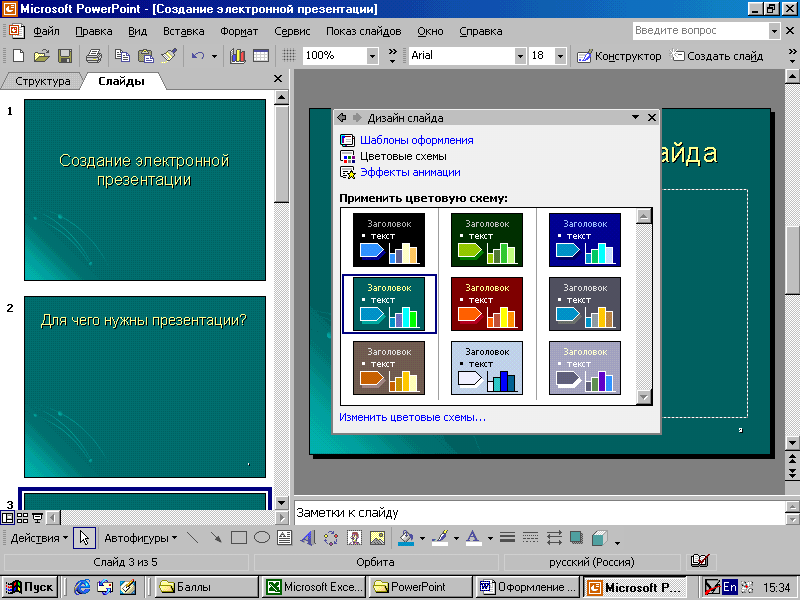
Task: Click the Изменить цветовые схемы link
Action: (412, 417)
